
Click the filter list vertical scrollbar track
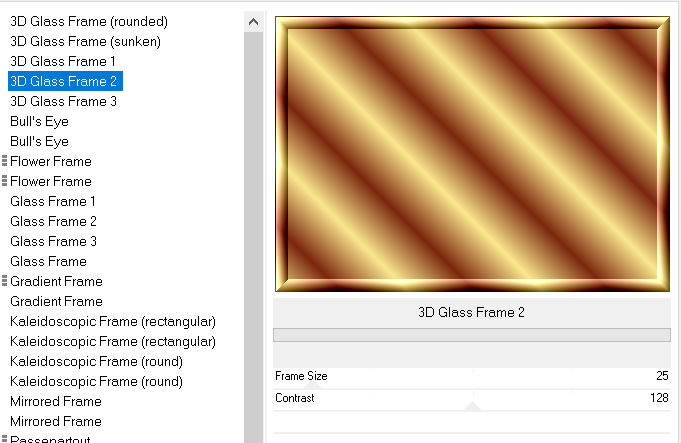254,250
